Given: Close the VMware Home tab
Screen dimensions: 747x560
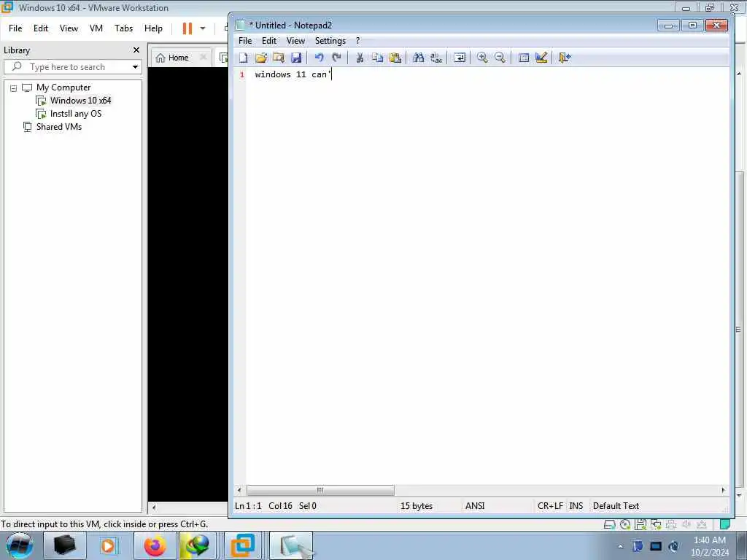Looking at the screenshot, I should coord(203,57).
